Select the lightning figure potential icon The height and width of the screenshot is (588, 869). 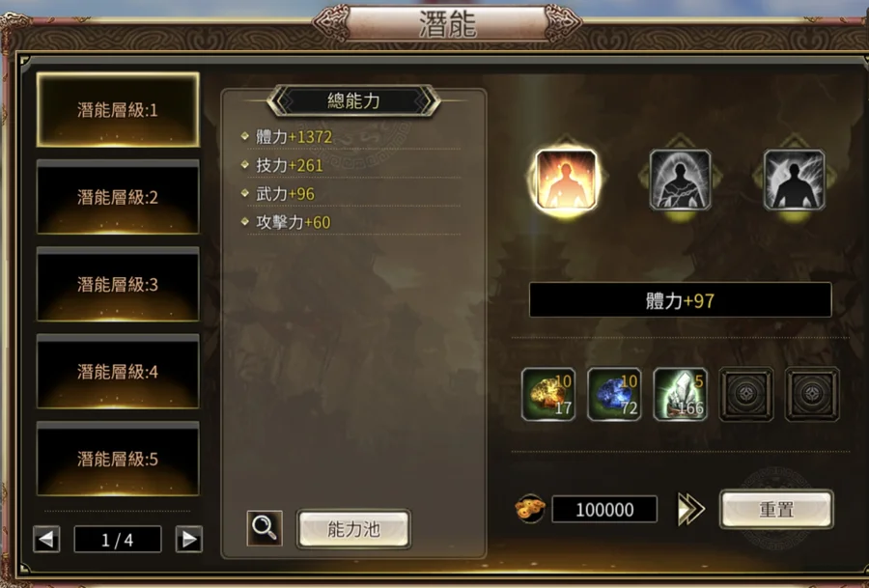click(795, 180)
